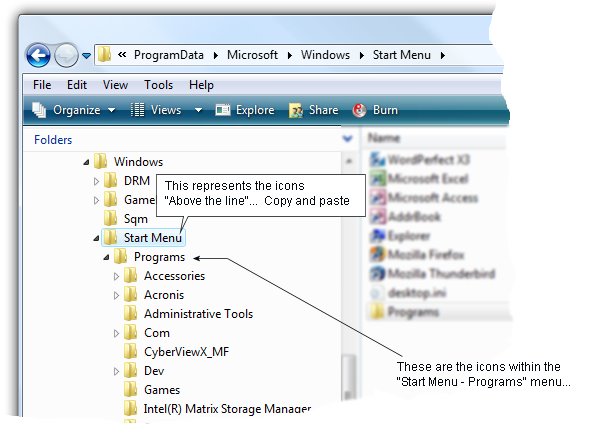This screenshot has width=590, height=433.
Task: Open the Tools menu
Action: (158, 85)
